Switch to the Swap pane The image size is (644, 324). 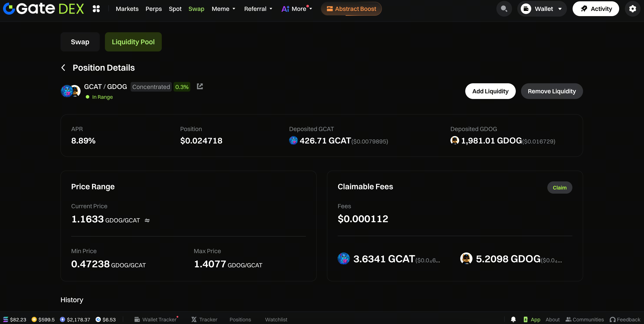click(80, 42)
